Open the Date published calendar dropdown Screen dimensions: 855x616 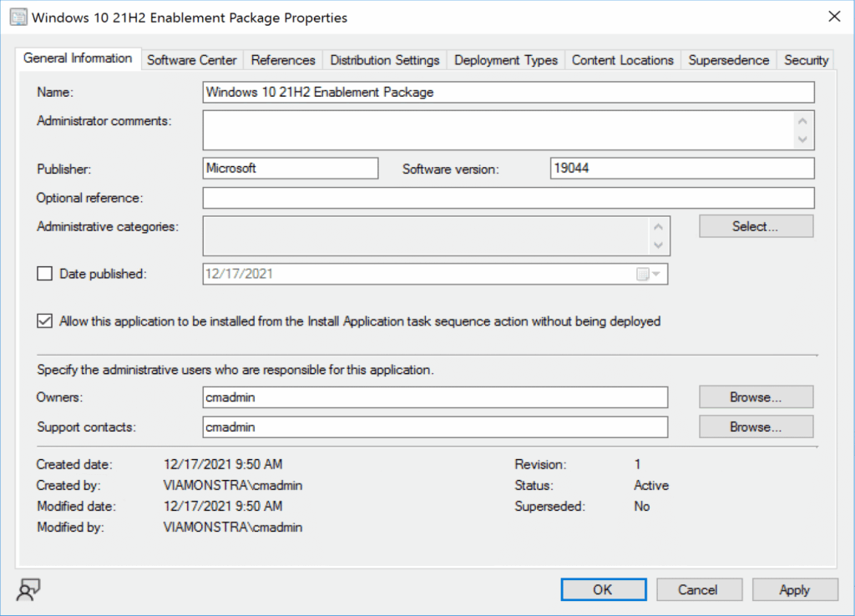point(649,274)
